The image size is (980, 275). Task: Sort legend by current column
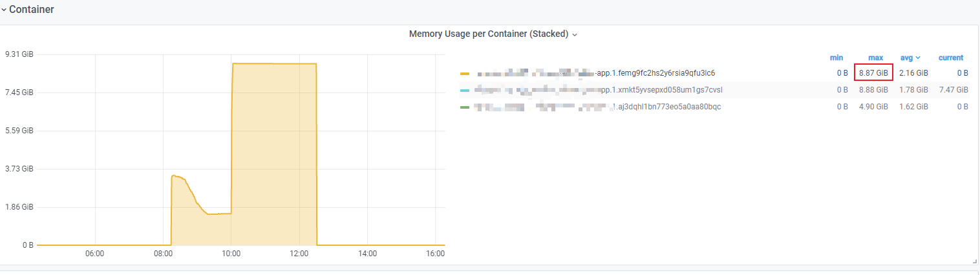tap(950, 58)
